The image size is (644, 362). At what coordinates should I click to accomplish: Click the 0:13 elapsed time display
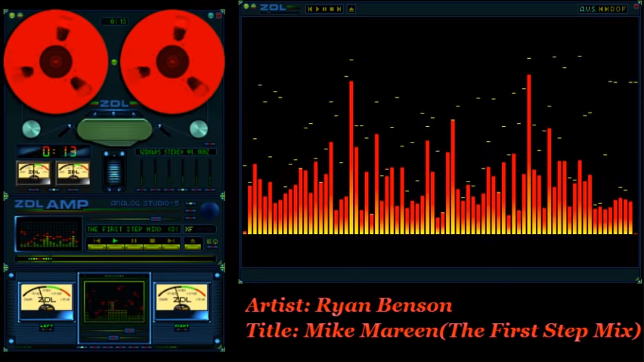point(53,152)
